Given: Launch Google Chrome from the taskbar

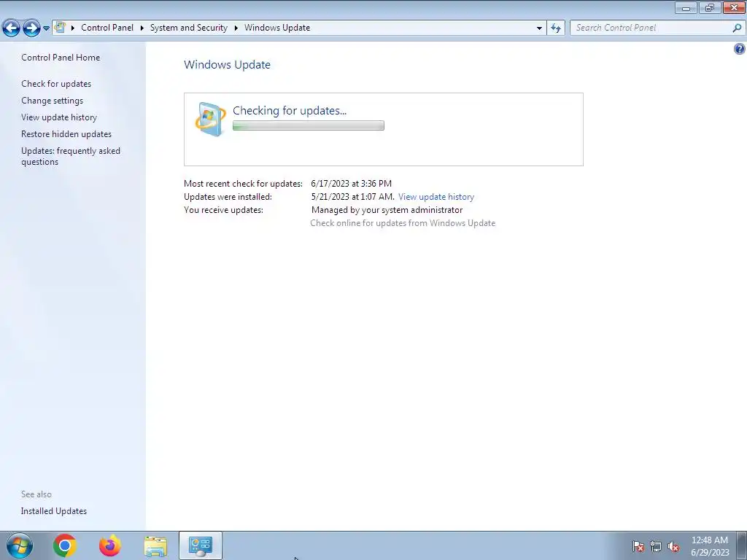Looking at the screenshot, I should [65, 545].
